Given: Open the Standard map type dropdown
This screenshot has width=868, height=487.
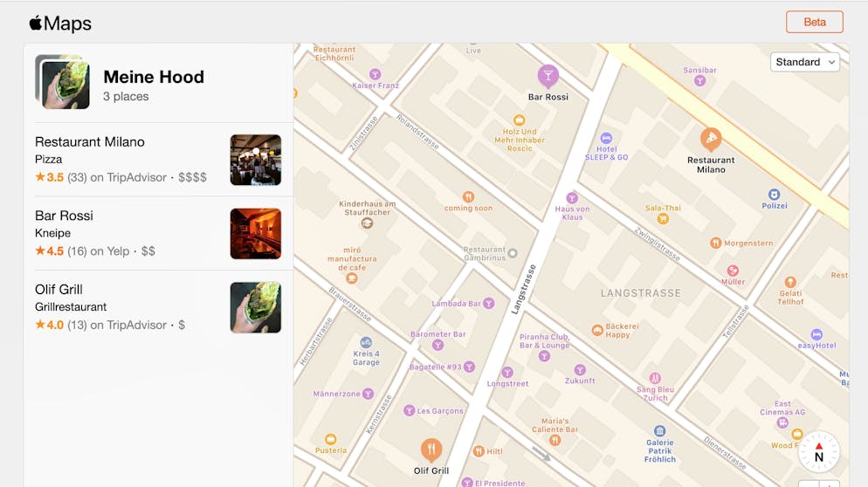Looking at the screenshot, I should (x=805, y=62).
